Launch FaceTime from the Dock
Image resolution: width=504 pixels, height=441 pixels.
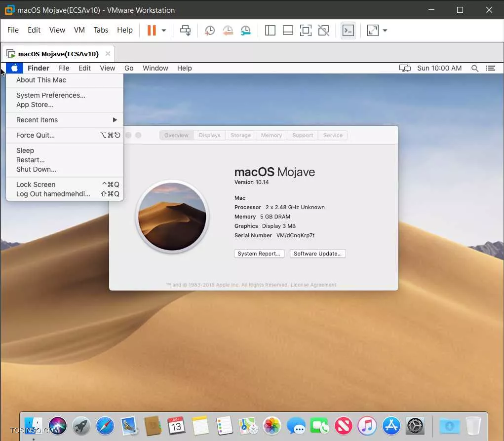[319, 426]
